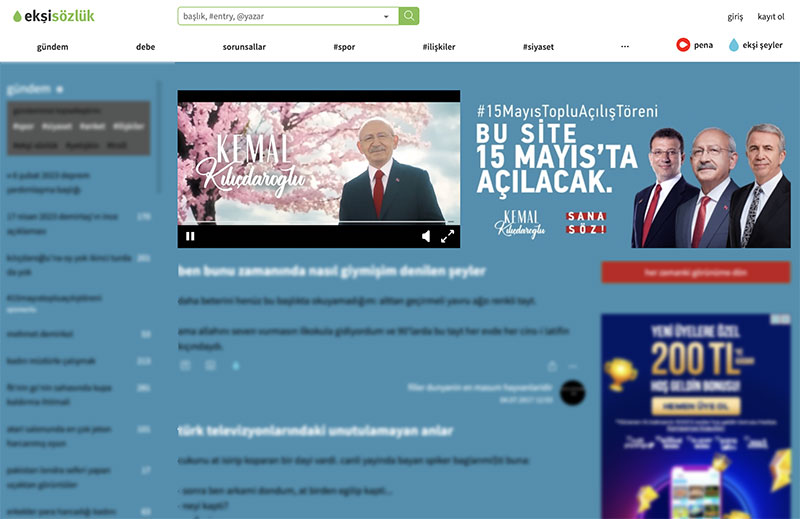Click the blurred droplet favorite icon under entry

coord(236,366)
